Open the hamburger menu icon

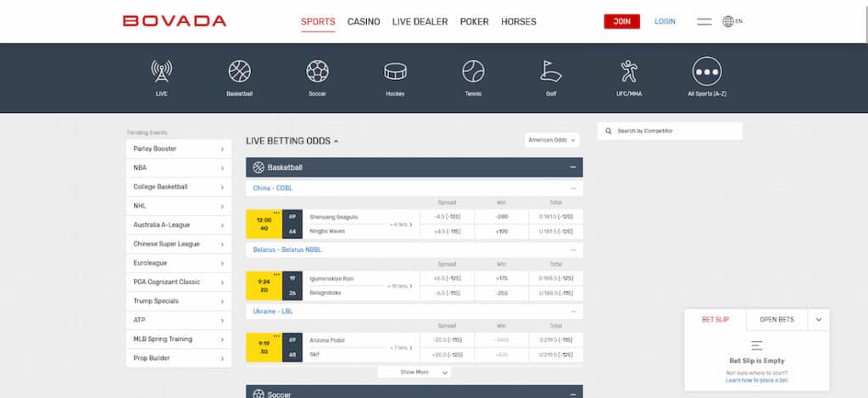[x=704, y=21]
